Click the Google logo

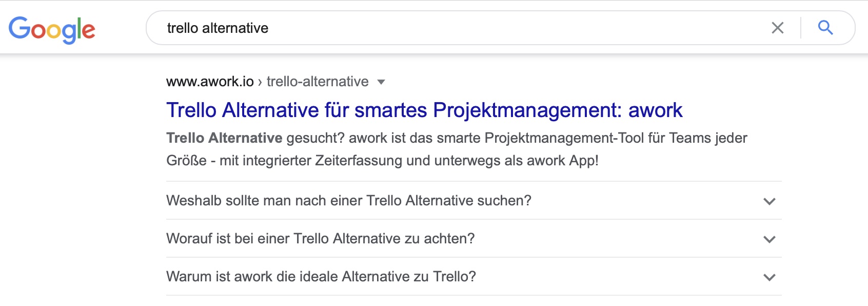click(x=52, y=29)
